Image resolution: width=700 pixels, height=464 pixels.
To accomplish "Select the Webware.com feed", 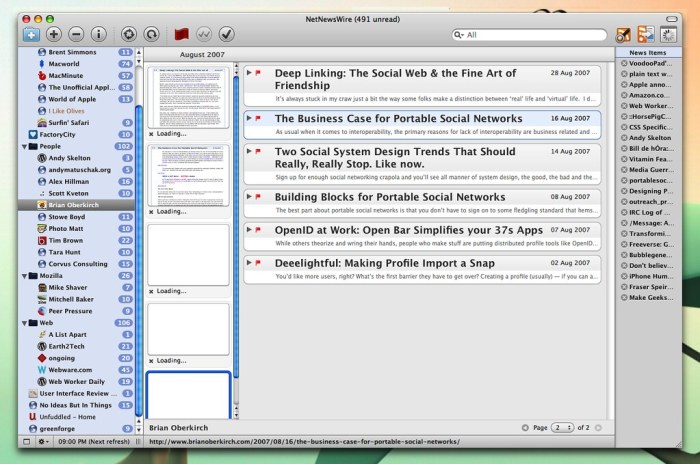I will pos(76,370).
